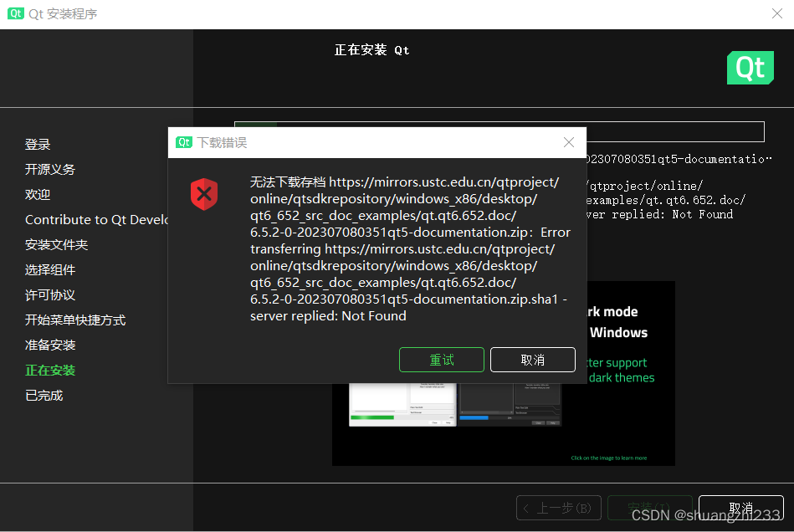Click 取消 at the installer bottom right
The image size is (794, 532).
point(741,508)
